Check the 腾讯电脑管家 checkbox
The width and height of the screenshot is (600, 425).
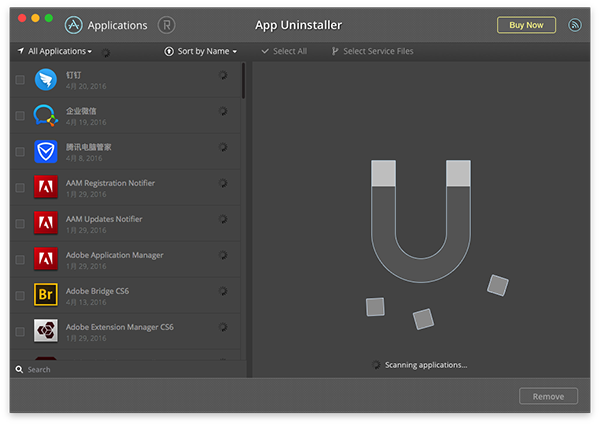pyautogui.click(x=20, y=152)
